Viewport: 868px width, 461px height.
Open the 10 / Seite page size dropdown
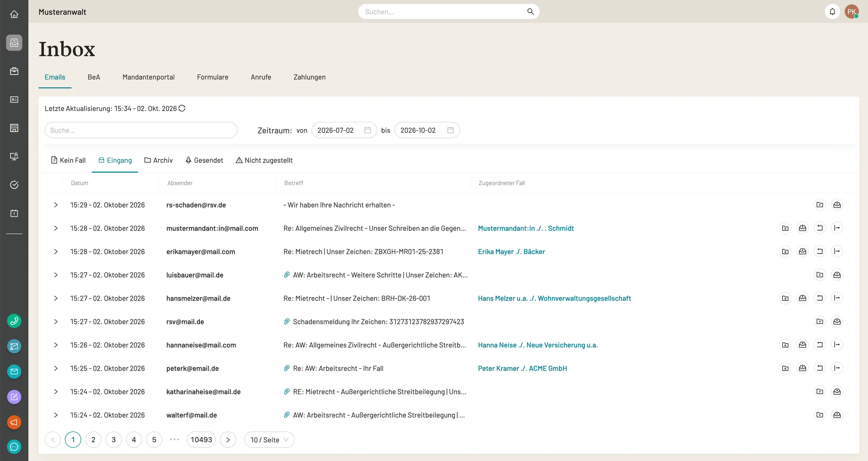[x=269, y=440]
